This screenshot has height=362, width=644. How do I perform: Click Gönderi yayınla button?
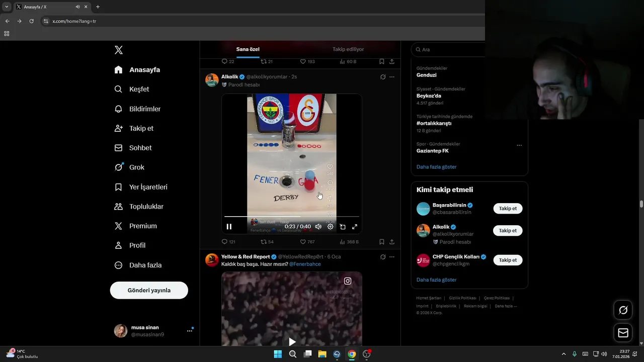tap(149, 290)
